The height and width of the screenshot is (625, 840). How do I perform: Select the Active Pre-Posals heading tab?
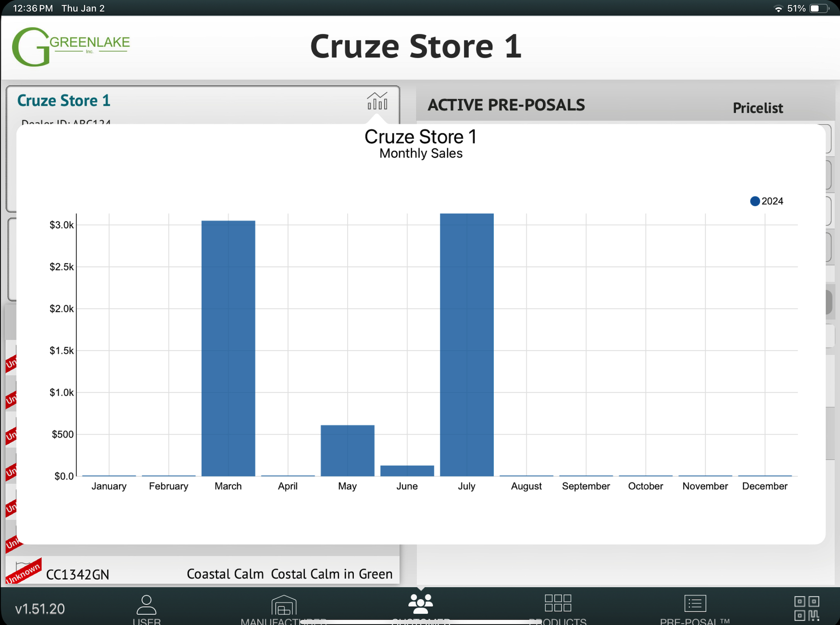[x=506, y=105]
